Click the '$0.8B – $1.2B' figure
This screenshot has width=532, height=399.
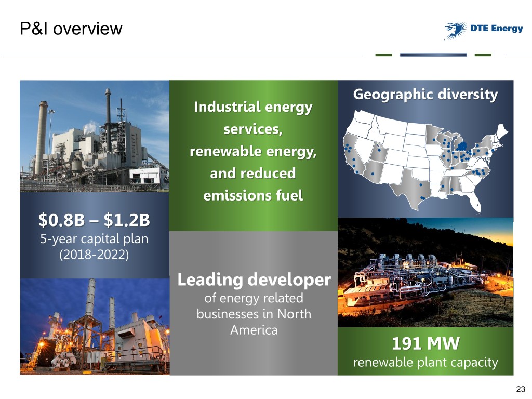pos(95,220)
